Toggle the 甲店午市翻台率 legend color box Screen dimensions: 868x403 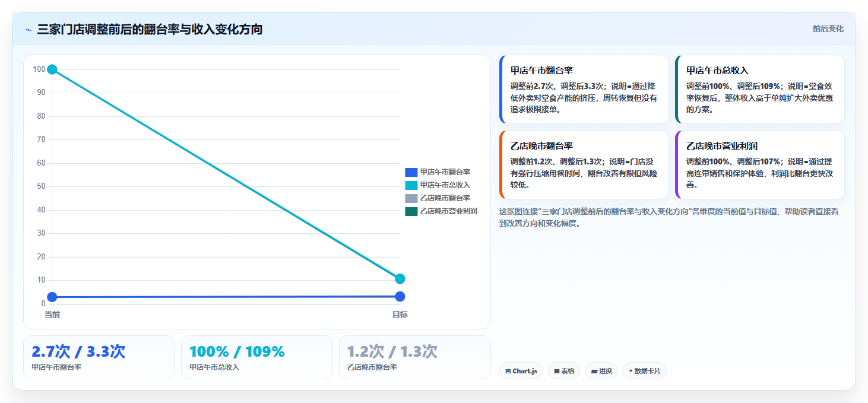coord(411,172)
